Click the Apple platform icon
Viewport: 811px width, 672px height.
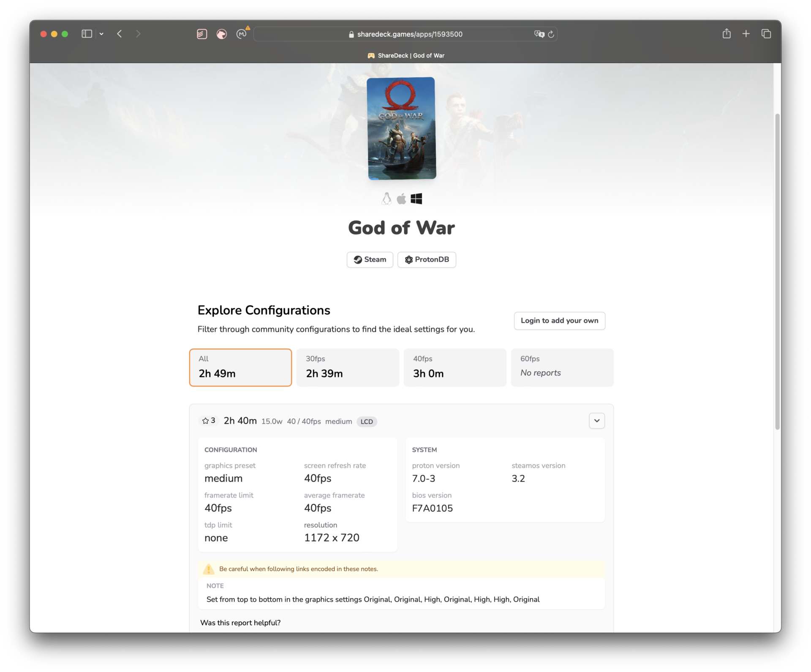[402, 199]
